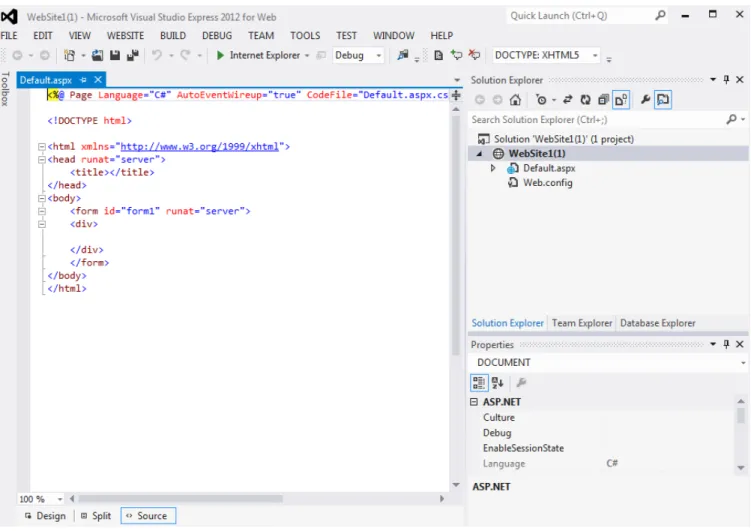Open the WEBSITE menu

click(125, 35)
